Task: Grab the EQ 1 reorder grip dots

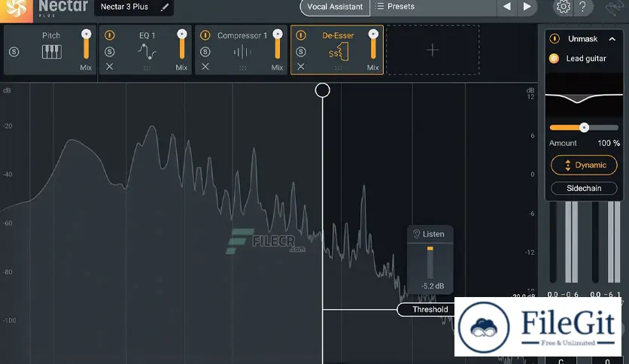Action: pyautogui.click(x=147, y=68)
